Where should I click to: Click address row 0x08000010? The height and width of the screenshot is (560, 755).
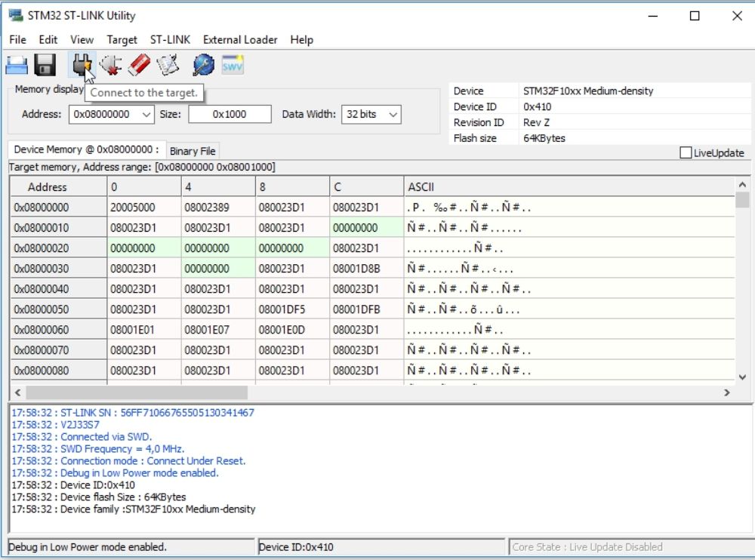pyautogui.click(x=58, y=228)
